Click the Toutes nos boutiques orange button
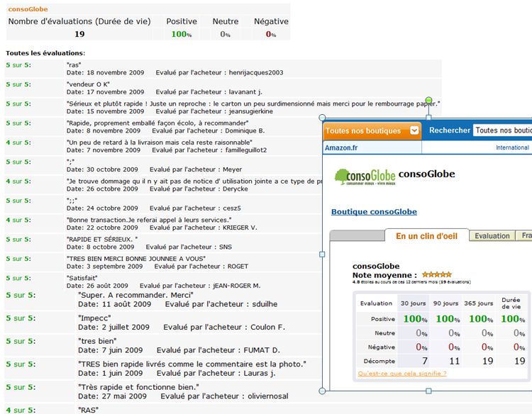532x414 pixels. tap(372, 131)
